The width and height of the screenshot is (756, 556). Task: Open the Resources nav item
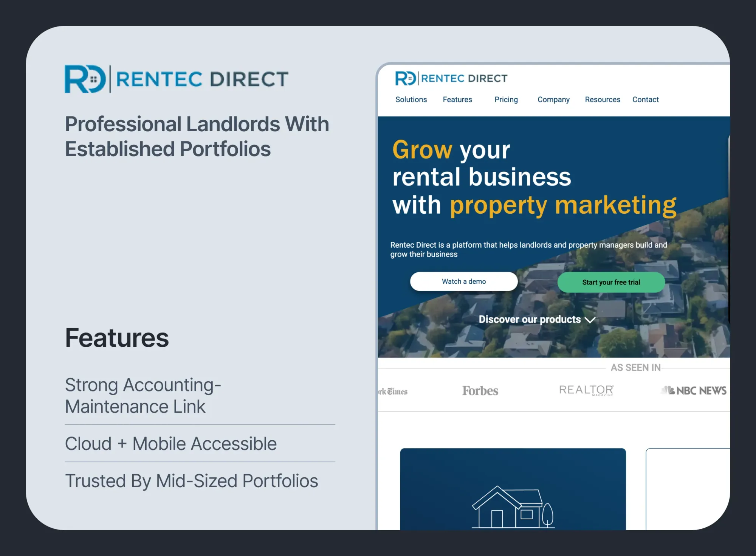tap(603, 99)
